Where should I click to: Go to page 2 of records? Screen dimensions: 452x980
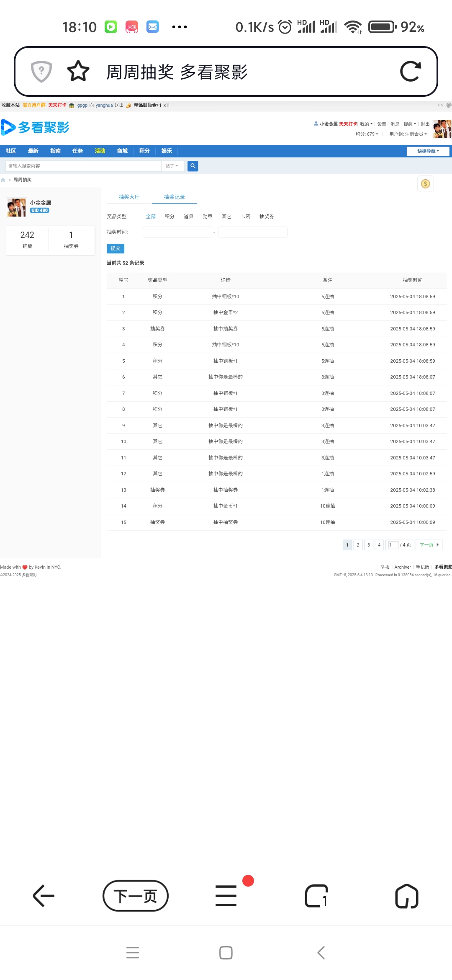[358, 545]
